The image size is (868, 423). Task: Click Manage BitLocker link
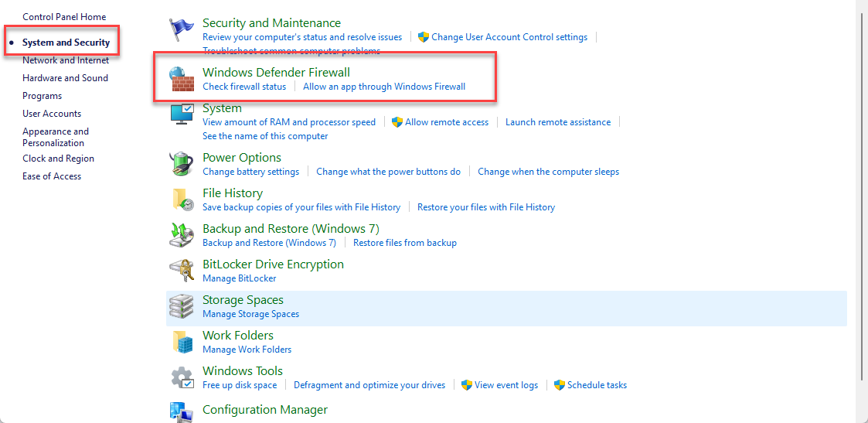[239, 278]
